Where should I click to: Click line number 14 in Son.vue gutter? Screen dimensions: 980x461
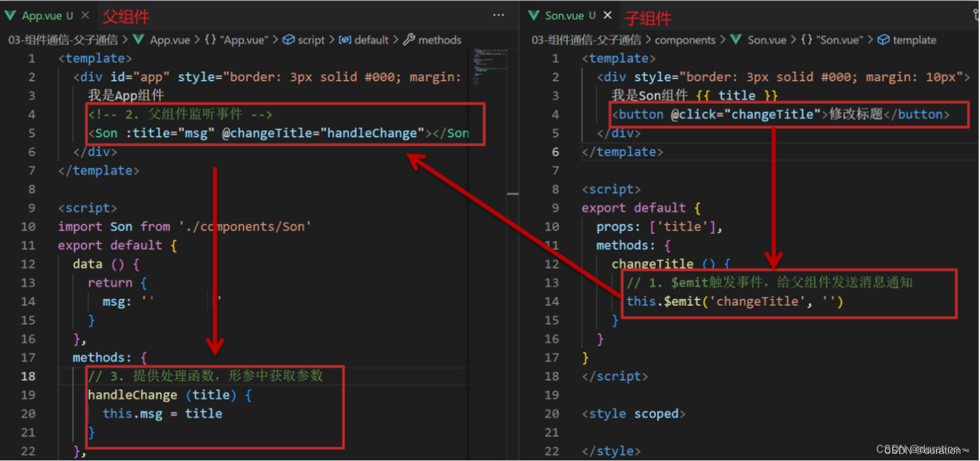tap(551, 301)
